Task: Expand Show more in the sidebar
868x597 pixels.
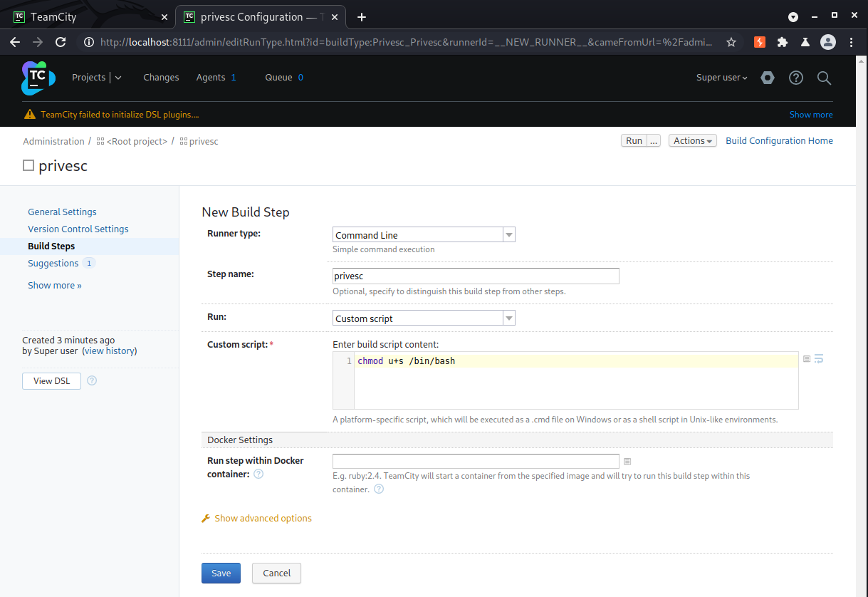Action: click(x=55, y=285)
